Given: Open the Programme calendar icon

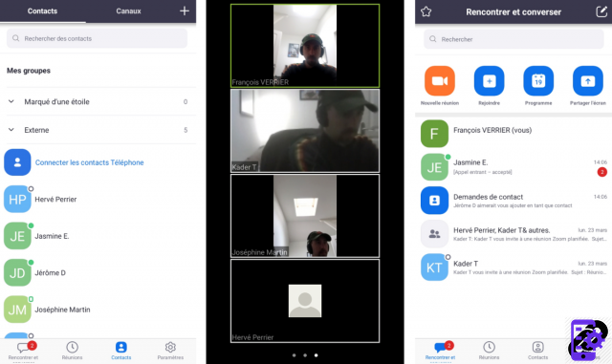Looking at the screenshot, I should pos(538,81).
